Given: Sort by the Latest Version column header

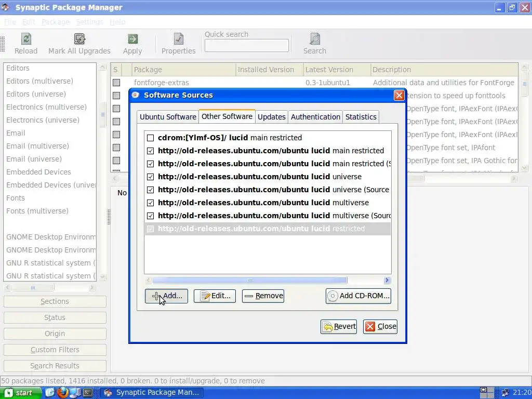Looking at the screenshot, I should coord(337,70).
